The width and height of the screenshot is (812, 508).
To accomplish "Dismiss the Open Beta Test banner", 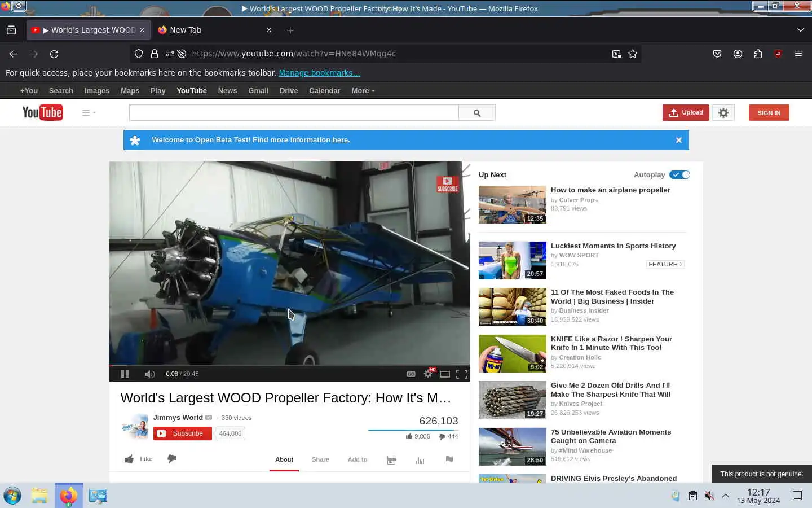I will (679, 140).
